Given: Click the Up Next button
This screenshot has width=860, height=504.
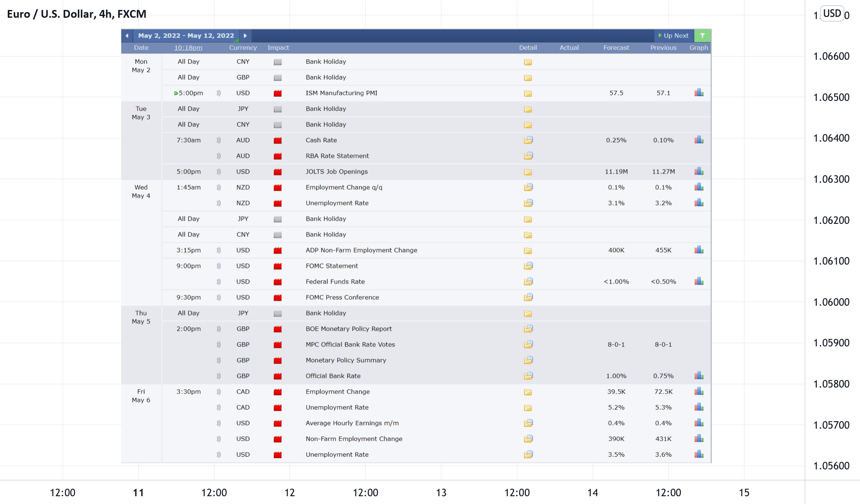Looking at the screenshot, I should pos(673,36).
